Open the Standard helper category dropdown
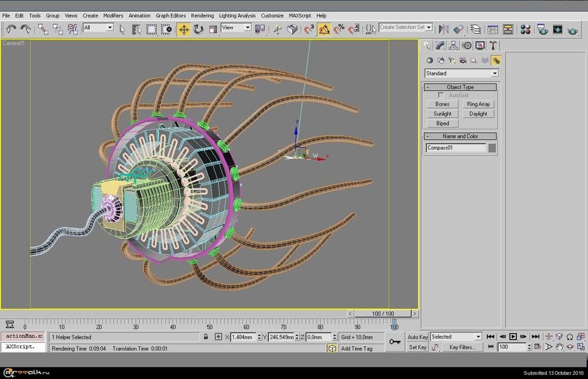This screenshot has height=379, width=588. 495,73
